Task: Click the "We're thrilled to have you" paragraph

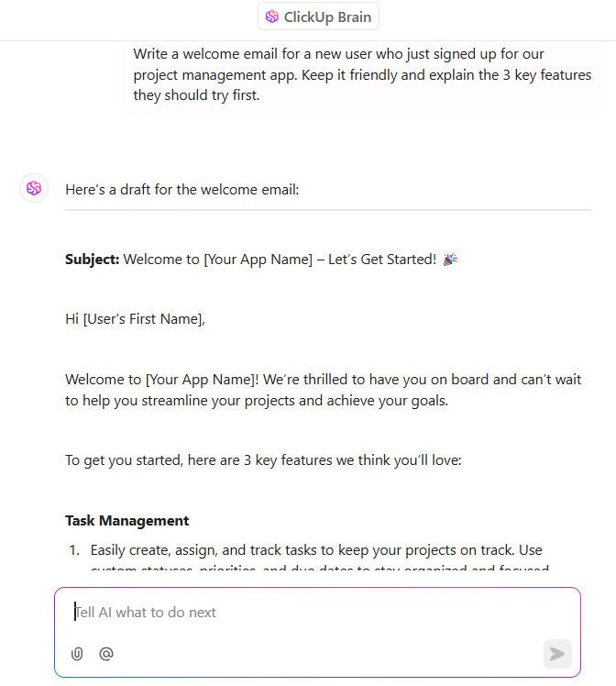Action: (x=323, y=390)
